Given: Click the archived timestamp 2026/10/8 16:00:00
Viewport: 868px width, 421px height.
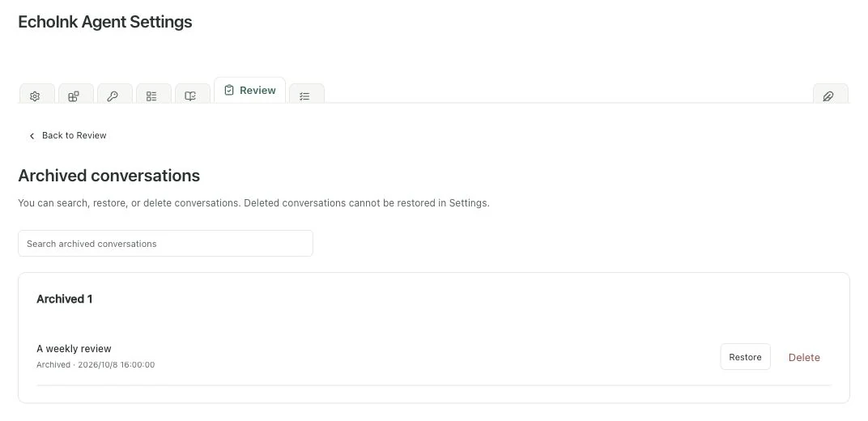Looking at the screenshot, I should coord(117,365).
